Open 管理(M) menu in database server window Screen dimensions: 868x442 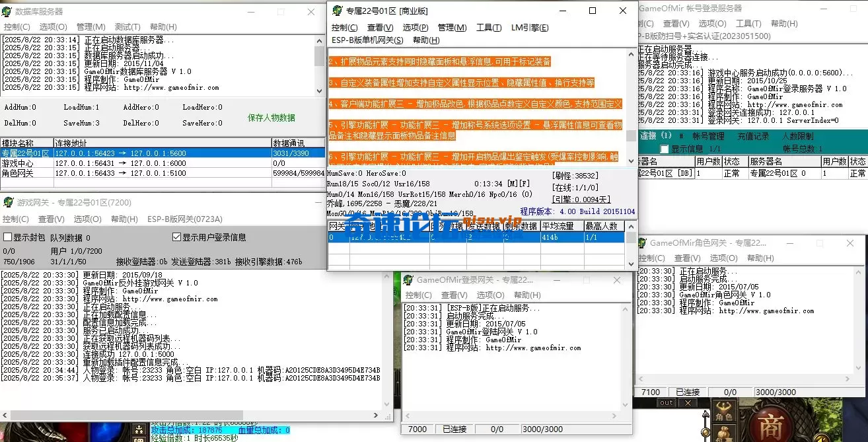(x=90, y=27)
